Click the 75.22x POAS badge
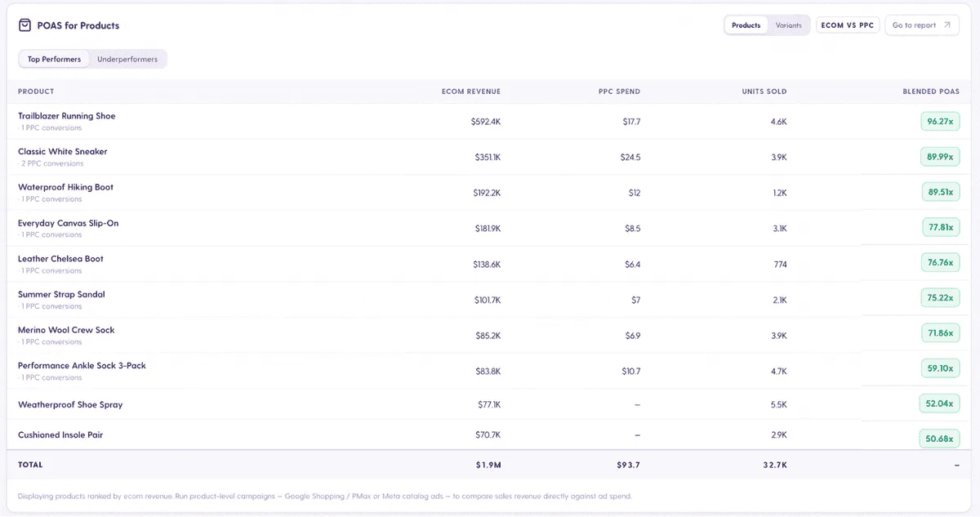The image size is (980, 517). click(940, 298)
